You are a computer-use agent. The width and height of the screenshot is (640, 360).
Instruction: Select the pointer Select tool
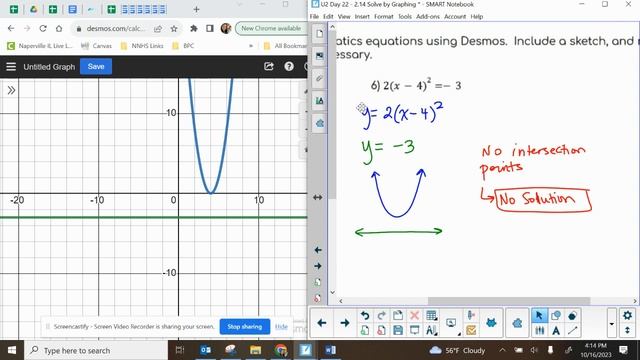pyautogui.click(x=539, y=316)
